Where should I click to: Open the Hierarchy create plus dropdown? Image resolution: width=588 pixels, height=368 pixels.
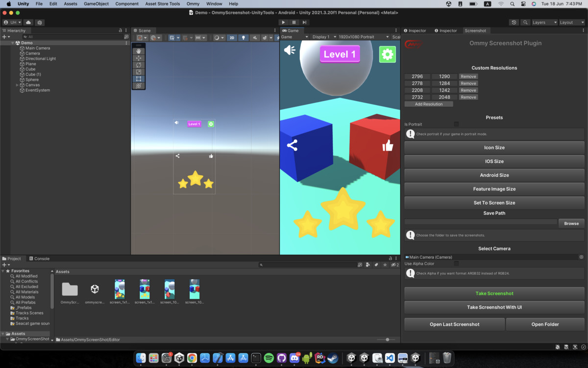[x=5, y=37]
